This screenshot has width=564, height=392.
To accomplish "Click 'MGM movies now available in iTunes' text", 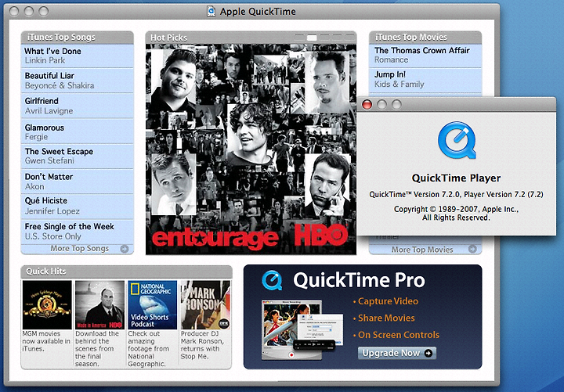I will click(46, 341).
